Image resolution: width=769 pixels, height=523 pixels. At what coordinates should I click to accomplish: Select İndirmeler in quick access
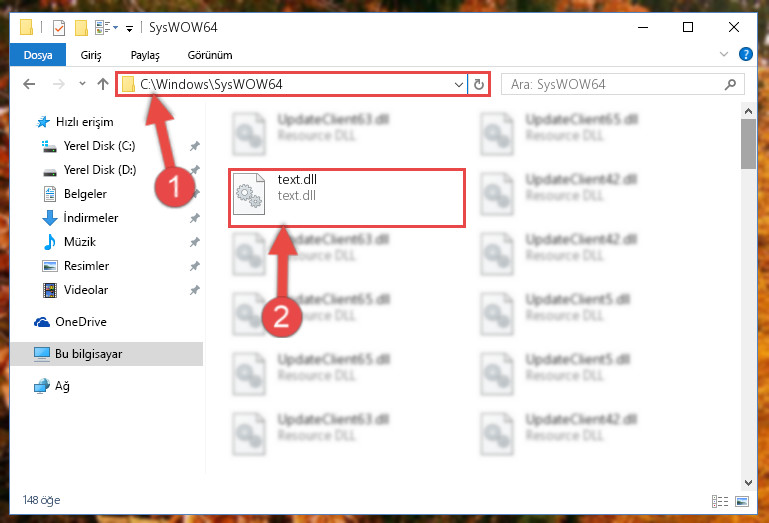tap(91, 218)
